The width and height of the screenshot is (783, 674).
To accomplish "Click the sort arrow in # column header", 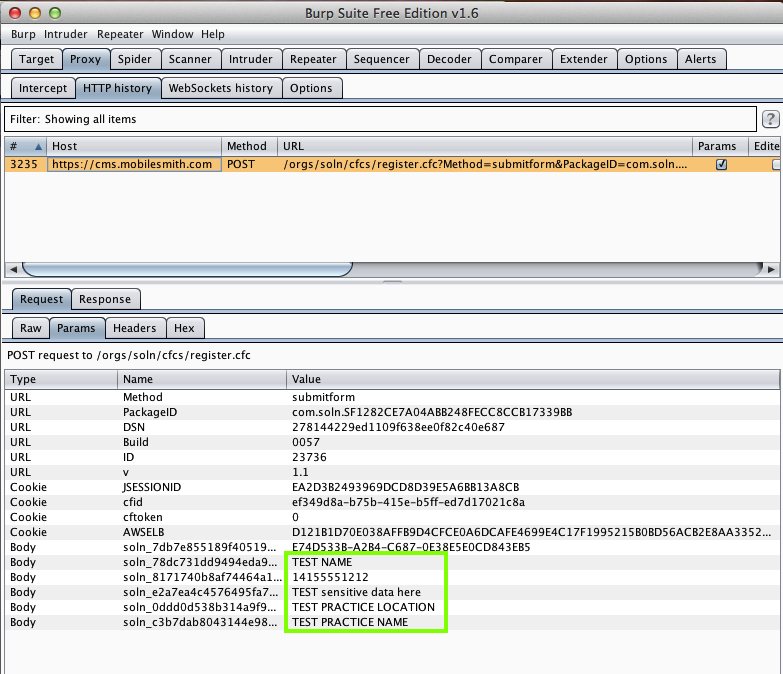I will (x=38, y=146).
